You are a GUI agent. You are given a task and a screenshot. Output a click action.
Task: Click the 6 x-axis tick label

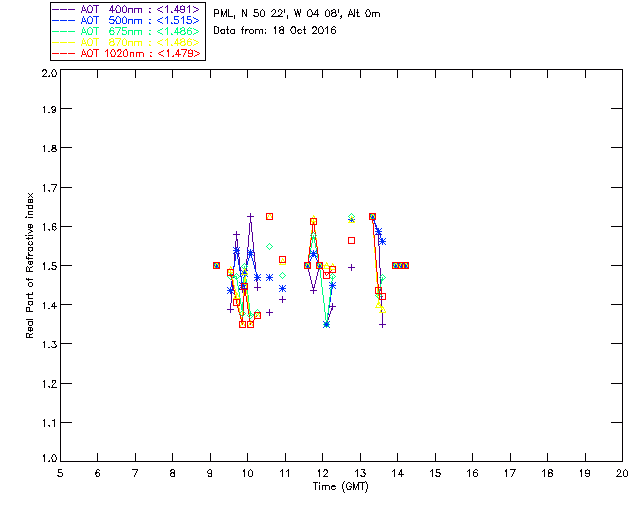(98, 474)
